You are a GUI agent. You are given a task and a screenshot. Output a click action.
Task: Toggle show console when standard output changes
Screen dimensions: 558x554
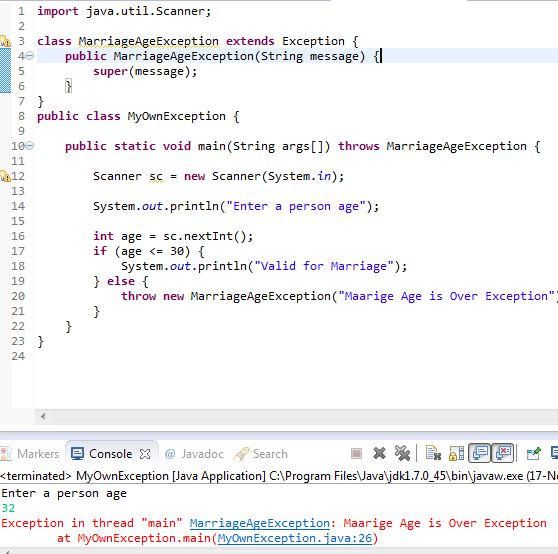[480, 453]
